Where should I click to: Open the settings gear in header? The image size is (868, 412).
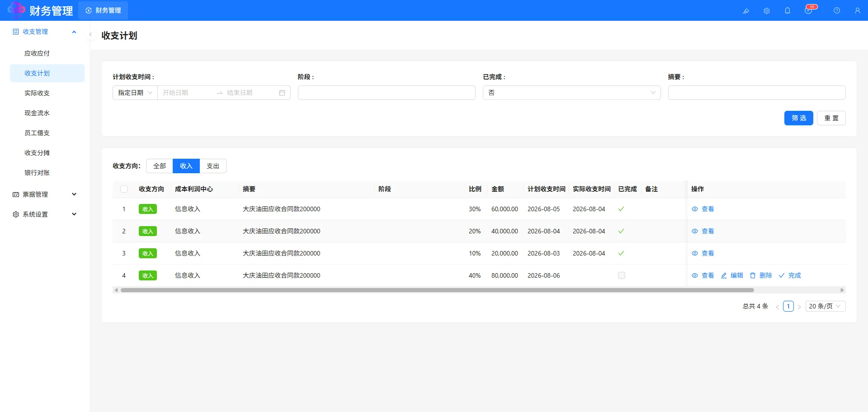click(x=767, y=11)
